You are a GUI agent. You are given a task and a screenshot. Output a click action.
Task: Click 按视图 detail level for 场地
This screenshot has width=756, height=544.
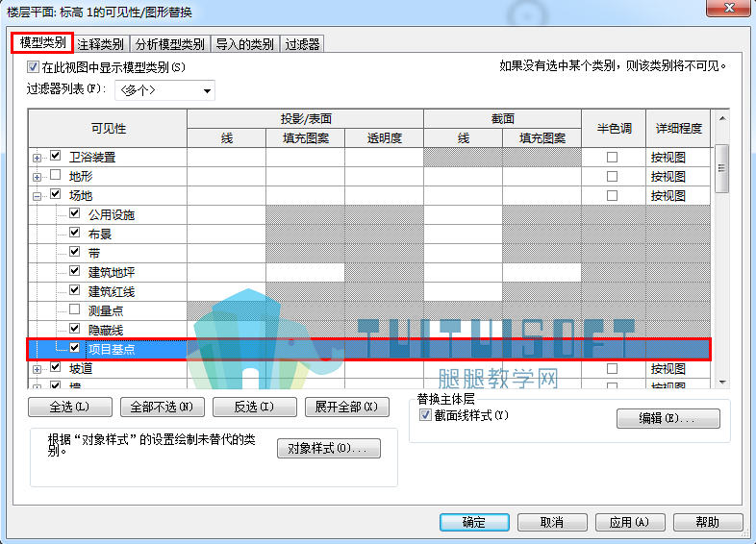(x=678, y=196)
